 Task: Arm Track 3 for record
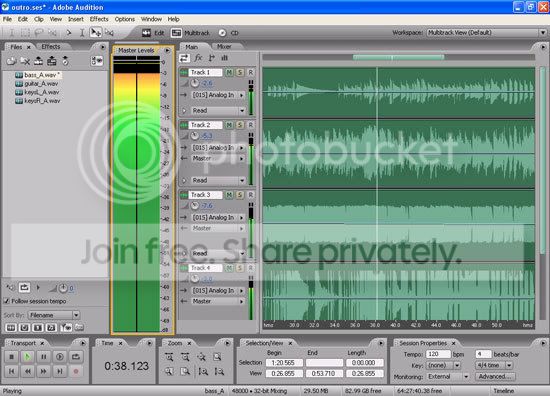click(x=250, y=195)
